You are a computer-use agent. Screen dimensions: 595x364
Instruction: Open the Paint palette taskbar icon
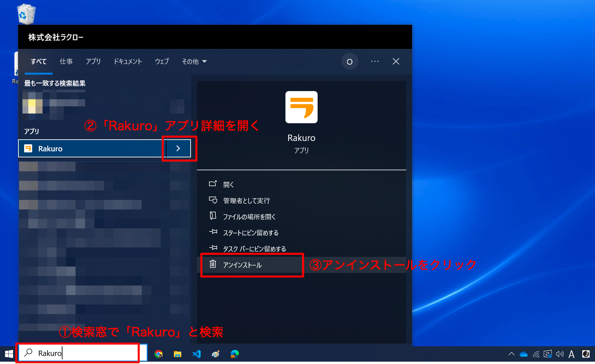tap(216, 354)
